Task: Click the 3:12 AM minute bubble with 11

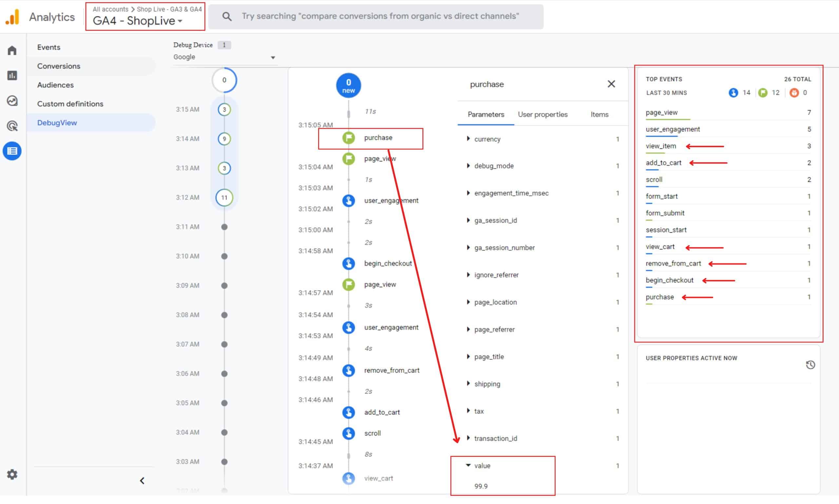Action: tap(224, 198)
